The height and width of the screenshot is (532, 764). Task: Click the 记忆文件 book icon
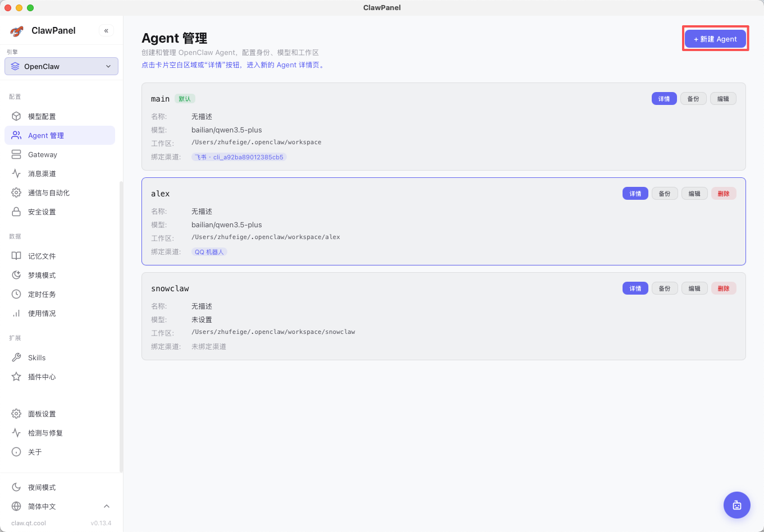click(16, 256)
